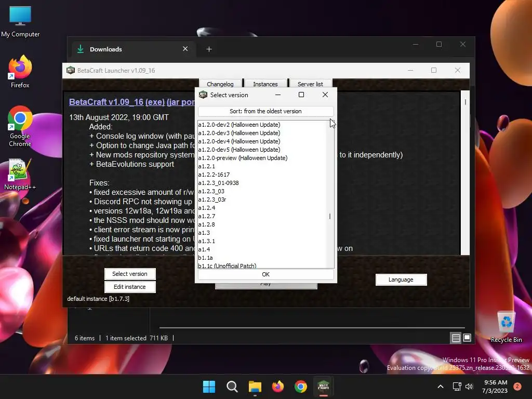This screenshot has height=399, width=532.
Task: Select version a1.2.7
Action: (262, 216)
